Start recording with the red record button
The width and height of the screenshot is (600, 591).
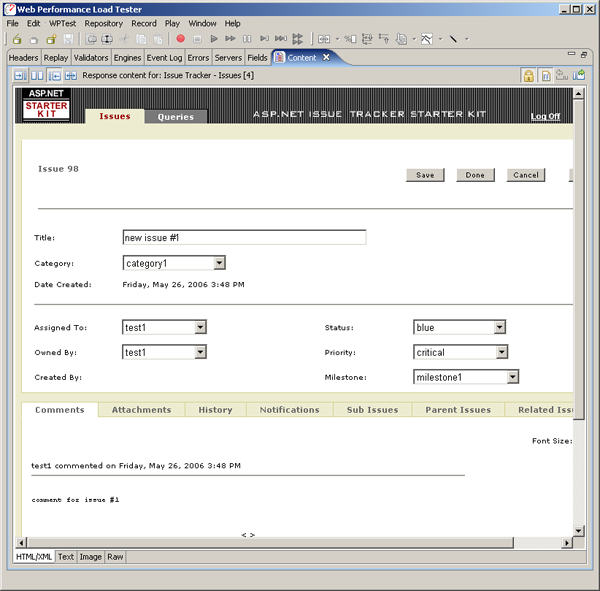pos(181,39)
